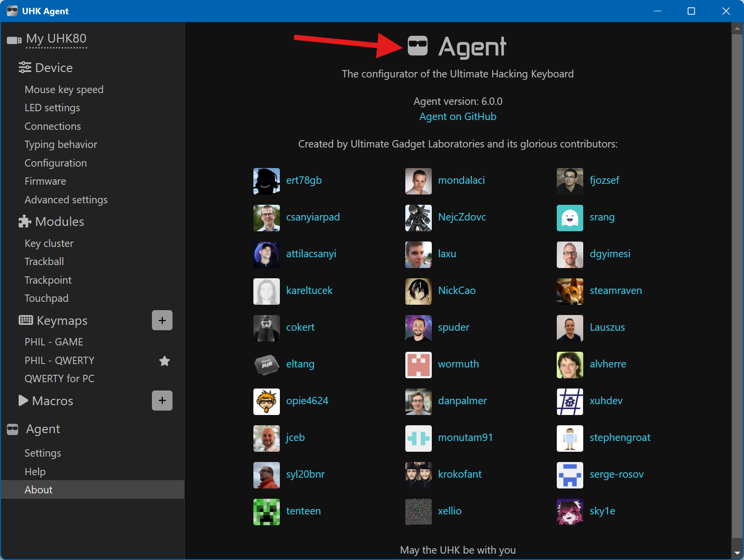Open the PHIL - GAME keymap

(x=54, y=342)
